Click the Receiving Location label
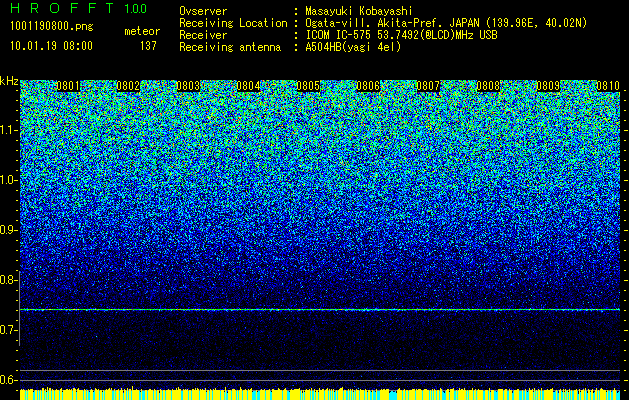Image resolution: width=629 pixels, height=400 pixels. tap(233, 23)
